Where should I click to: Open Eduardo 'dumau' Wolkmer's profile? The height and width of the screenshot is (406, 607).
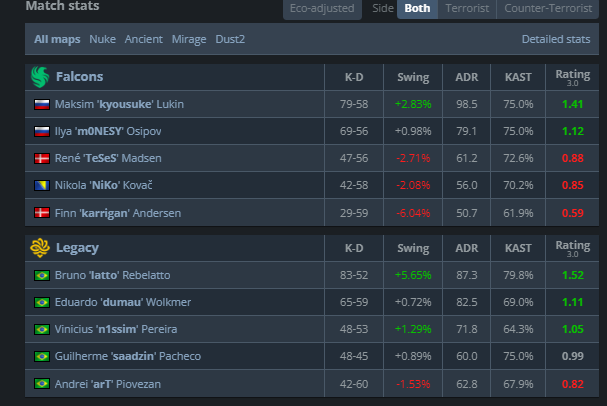[123, 302]
